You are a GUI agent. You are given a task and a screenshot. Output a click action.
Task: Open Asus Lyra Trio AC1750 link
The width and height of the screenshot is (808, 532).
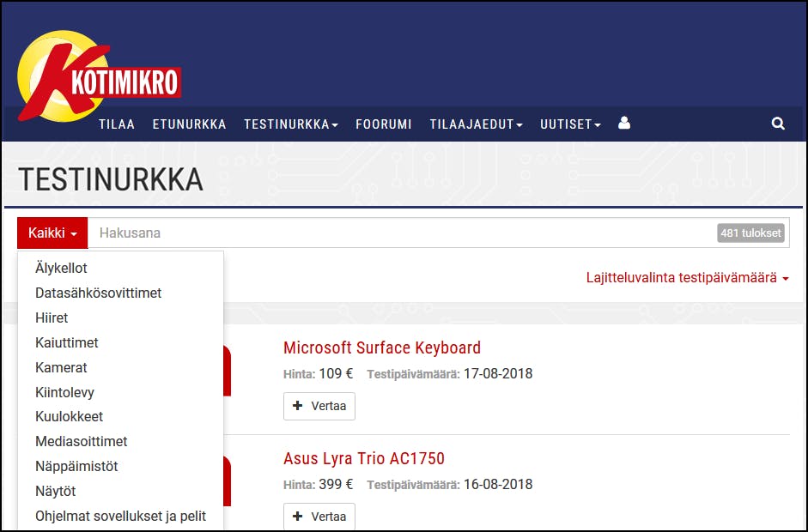[x=364, y=458]
